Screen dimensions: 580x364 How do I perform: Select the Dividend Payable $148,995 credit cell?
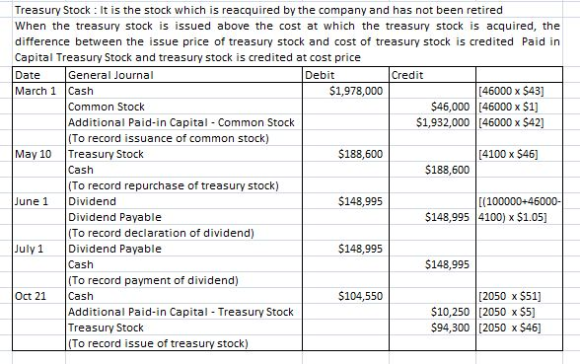click(432, 217)
